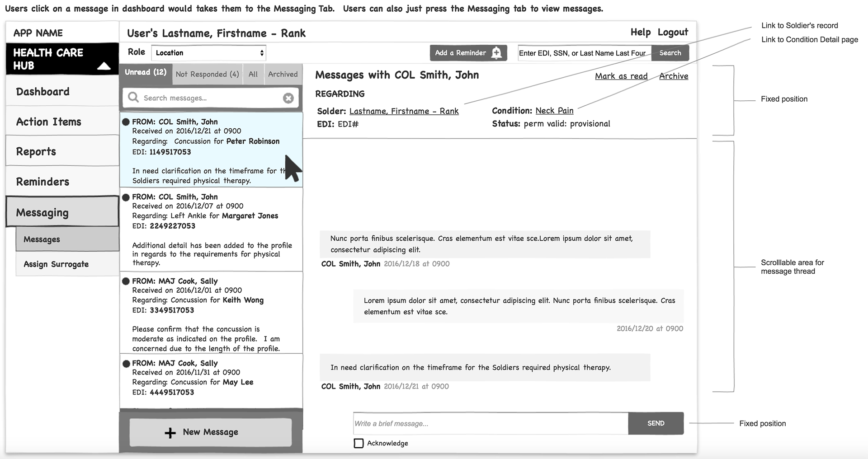Click the Logout link
The image size is (868, 459).
point(673,32)
